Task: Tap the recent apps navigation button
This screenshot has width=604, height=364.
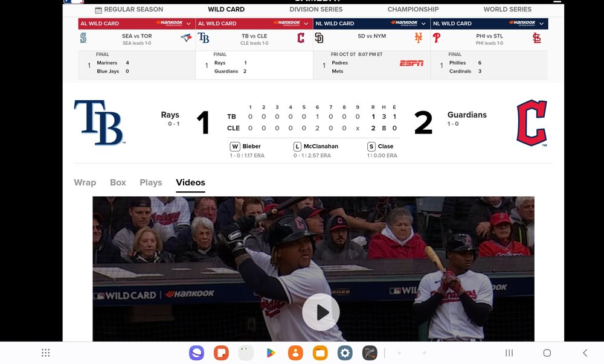Action: pyautogui.click(x=509, y=353)
